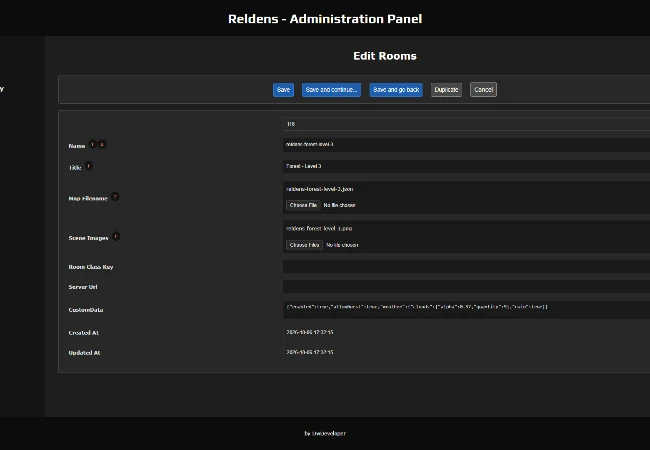
Task: Click the Map Filename label
Action: tap(88, 198)
